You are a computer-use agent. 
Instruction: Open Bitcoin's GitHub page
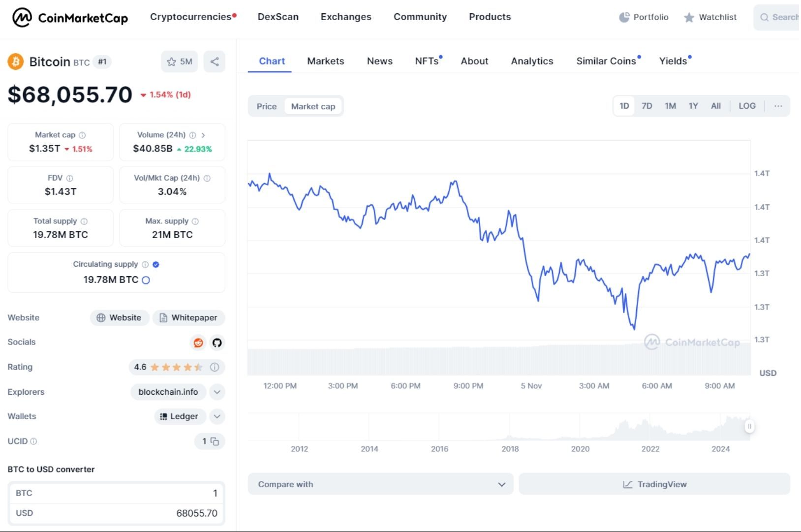coord(217,343)
